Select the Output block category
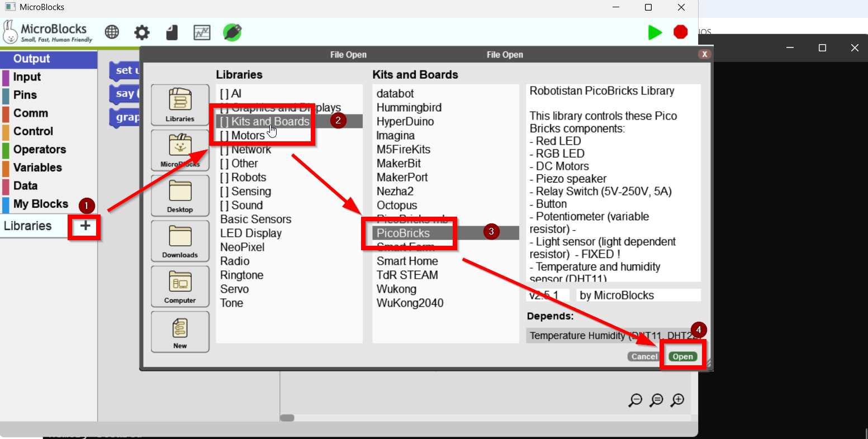Screen dimensions: 868x439 pos(49,59)
